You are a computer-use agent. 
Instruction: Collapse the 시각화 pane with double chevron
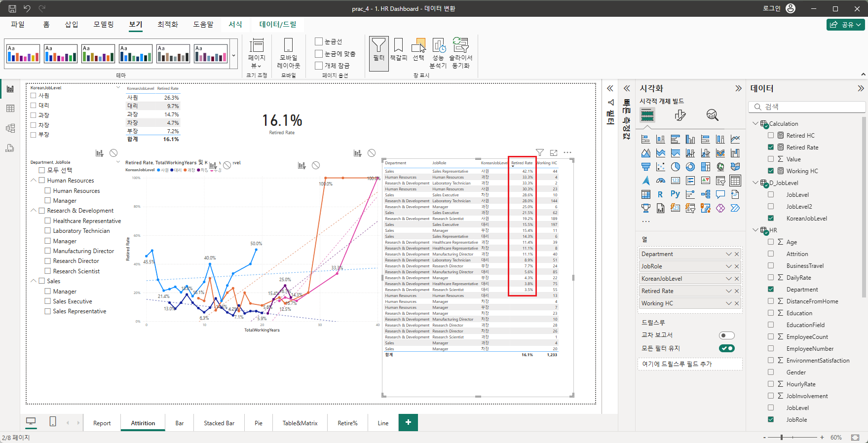[738, 88]
